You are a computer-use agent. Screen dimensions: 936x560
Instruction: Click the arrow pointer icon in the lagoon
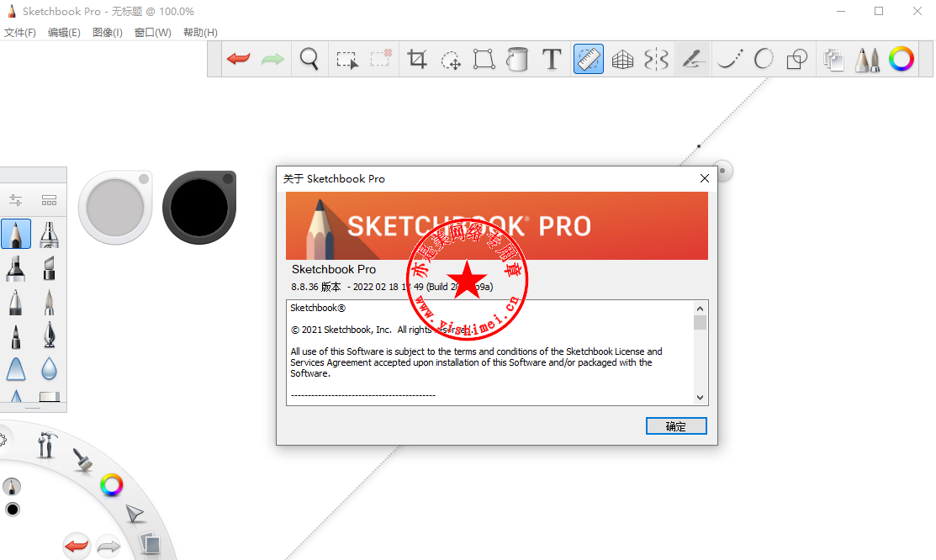[135, 513]
